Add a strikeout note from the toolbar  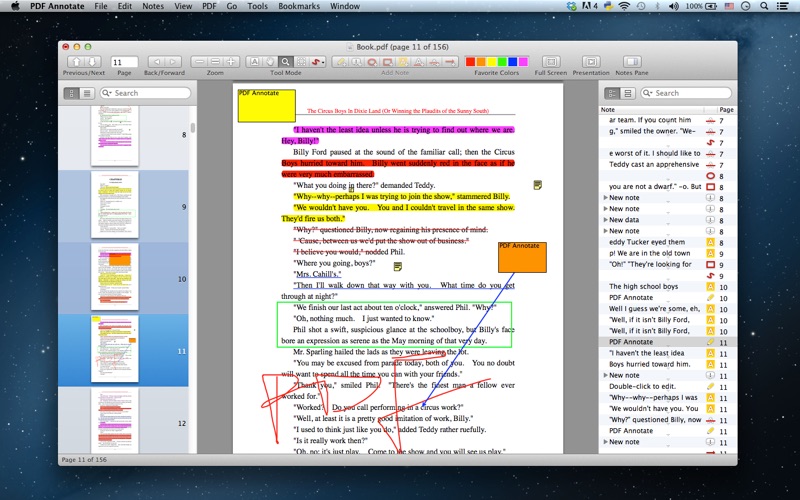point(434,62)
